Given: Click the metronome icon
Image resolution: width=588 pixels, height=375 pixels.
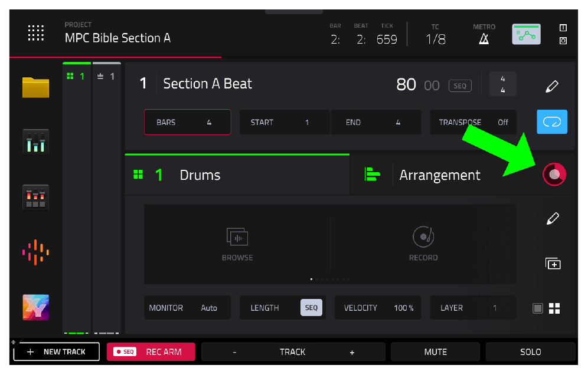Looking at the screenshot, I should (x=484, y=38).
